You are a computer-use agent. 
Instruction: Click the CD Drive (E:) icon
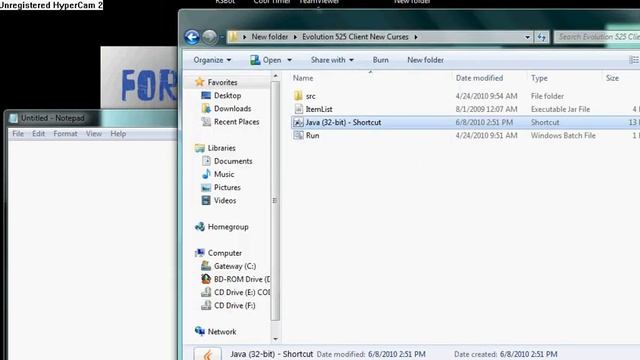[206, 292]
